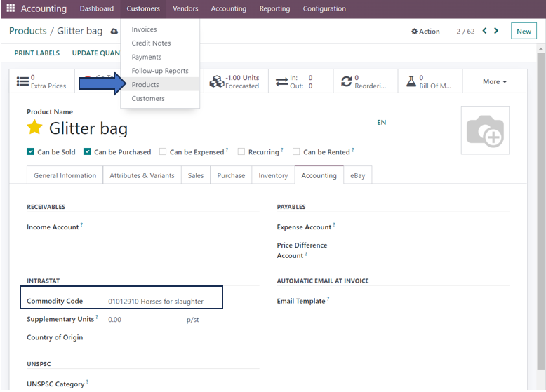
Task: Click the Print Labels button
Action: point(37,53)
